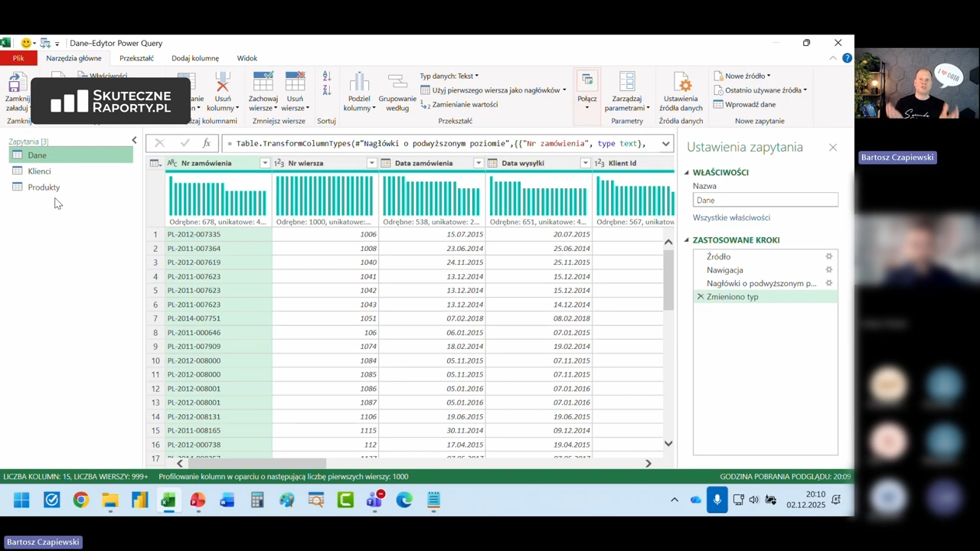The height and width of the screenshot is (551, 980).
Task: Click the fx formula button
Action: coord(207,143)
